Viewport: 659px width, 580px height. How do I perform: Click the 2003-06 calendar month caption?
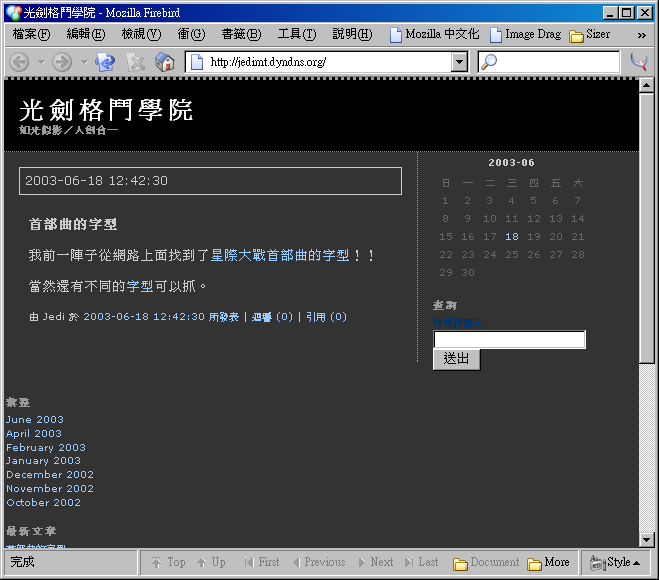[x=511, y=163]
